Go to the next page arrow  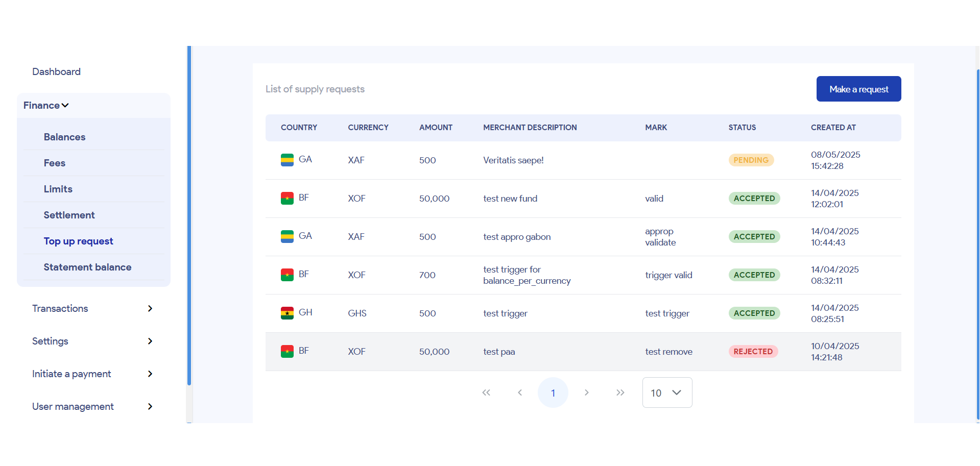click(587, 393)
